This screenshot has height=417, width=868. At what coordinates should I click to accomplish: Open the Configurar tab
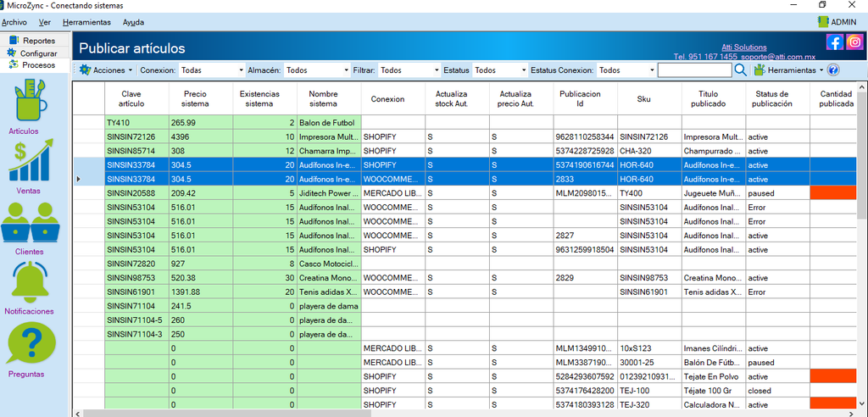[36, 53]
